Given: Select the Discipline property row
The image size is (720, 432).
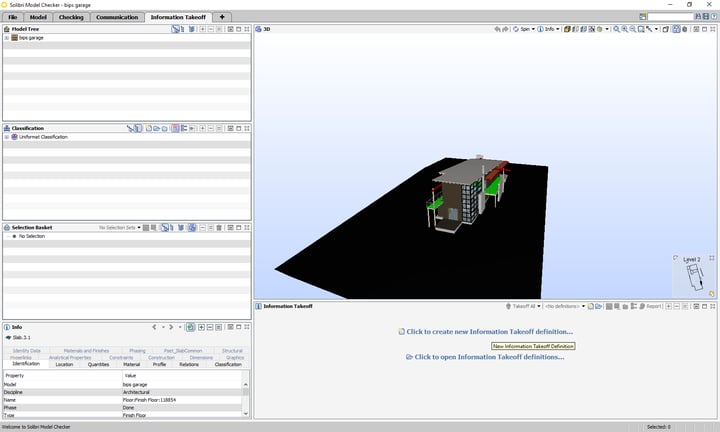Looking at the screenshot, I should pyautogui.click(x=122, y=392).
